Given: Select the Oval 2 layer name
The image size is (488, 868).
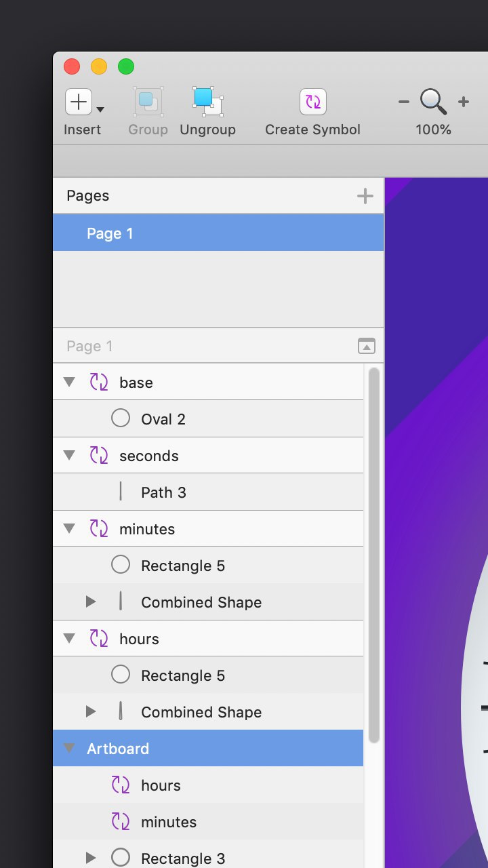Looking at the screenshot, I should pos(163,419).
